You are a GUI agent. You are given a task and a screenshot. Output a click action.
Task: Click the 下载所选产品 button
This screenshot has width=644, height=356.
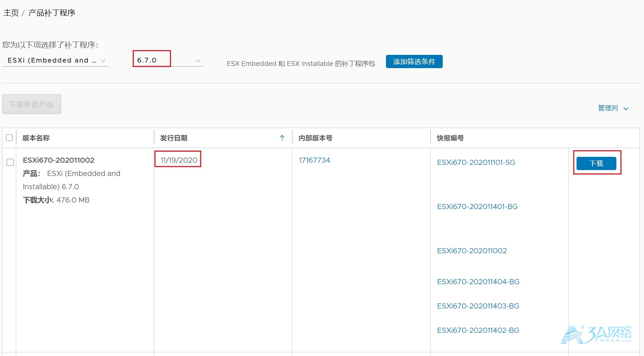(32, 104)
